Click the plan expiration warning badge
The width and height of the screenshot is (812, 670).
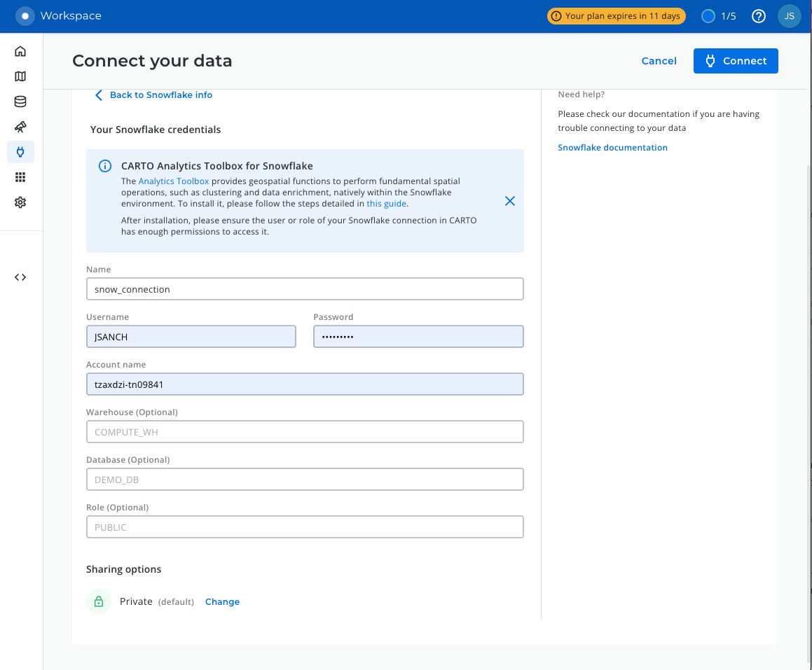616,16
